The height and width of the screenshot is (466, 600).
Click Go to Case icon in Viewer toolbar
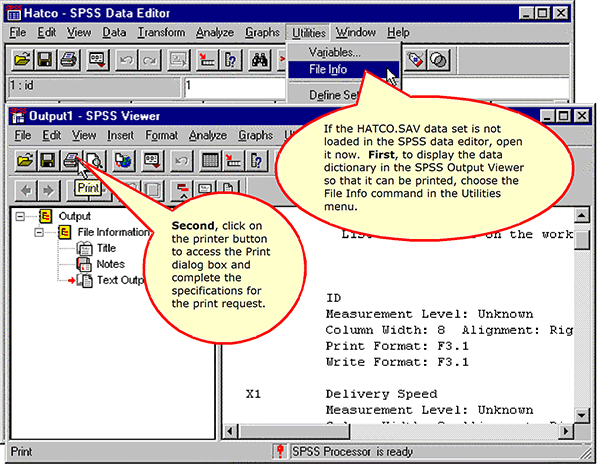pos(233,160)
